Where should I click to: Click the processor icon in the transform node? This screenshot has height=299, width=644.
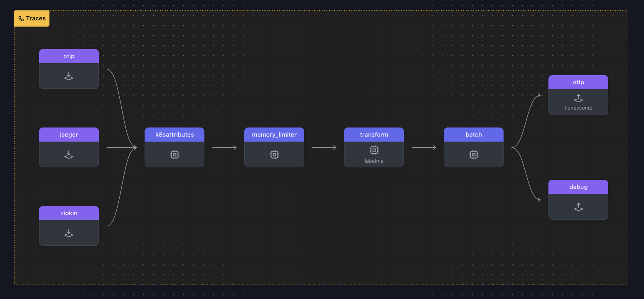[x=374, y=150]
